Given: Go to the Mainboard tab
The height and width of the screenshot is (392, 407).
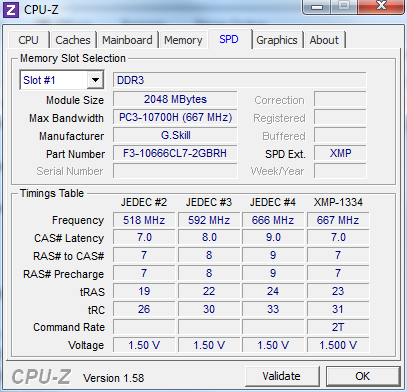Looking at the screenshot, I should tap(127, 40).
